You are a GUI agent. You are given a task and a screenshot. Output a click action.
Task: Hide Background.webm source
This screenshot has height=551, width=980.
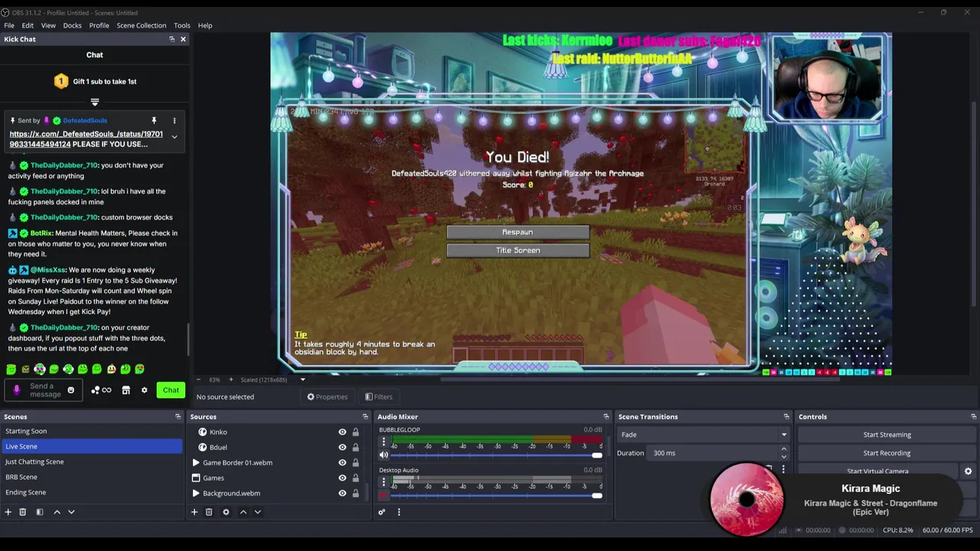coord(342,493)
